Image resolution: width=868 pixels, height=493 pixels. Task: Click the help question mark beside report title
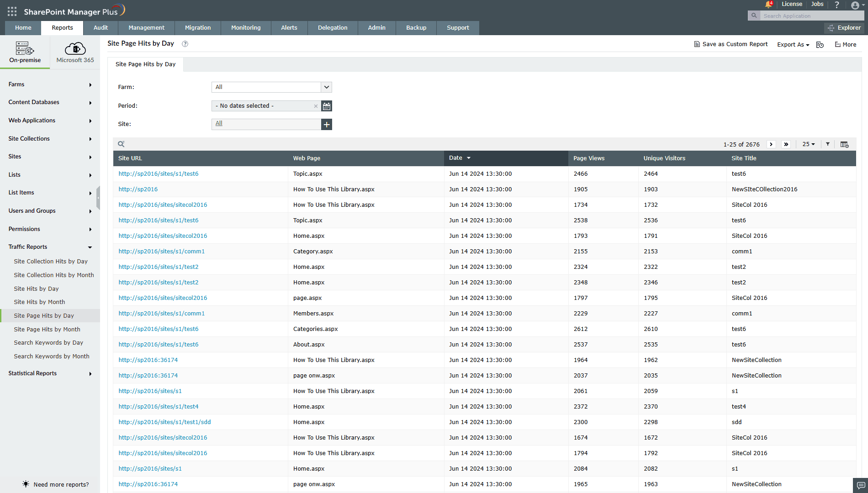pyautogui.click(x=185, y=44)
